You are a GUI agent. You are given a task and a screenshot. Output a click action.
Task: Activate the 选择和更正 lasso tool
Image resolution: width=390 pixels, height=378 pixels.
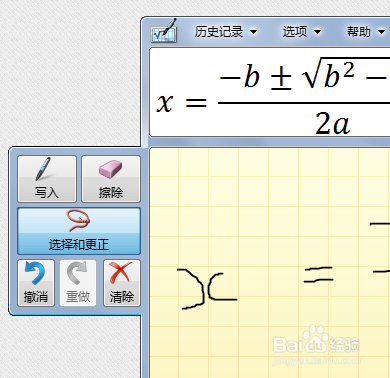click(x=79, y=231)
